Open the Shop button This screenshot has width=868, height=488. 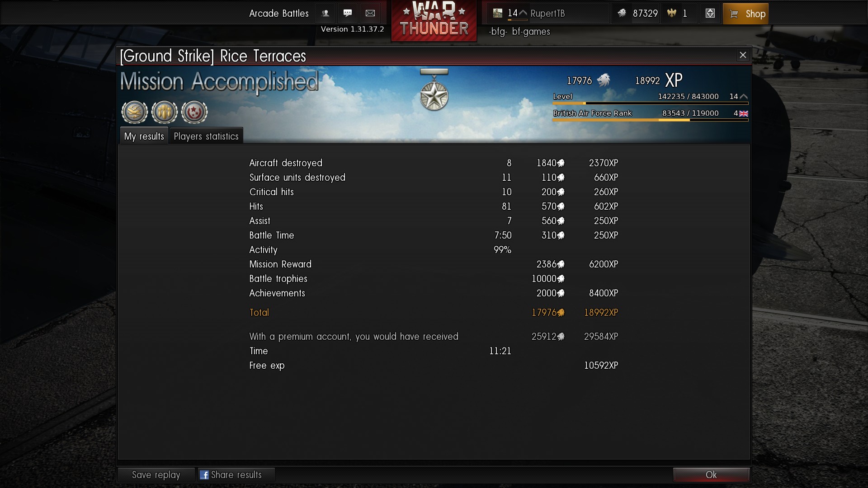[x=746, y=14]
